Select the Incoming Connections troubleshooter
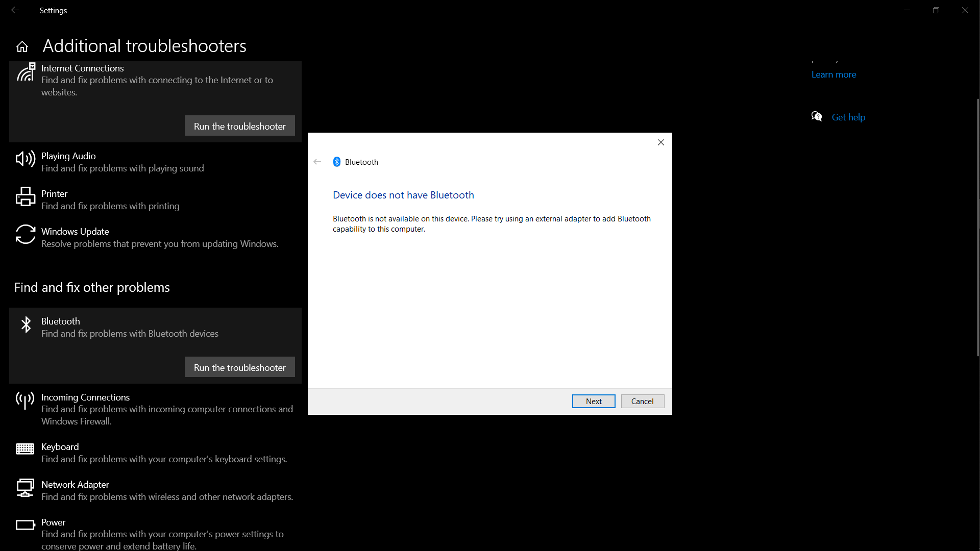This screenshot has width=980, height=551. [x=155, y=409]
